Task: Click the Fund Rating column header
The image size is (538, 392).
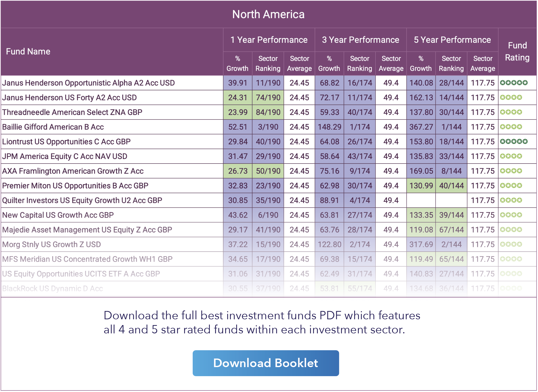Action: (x=517, y=52)
